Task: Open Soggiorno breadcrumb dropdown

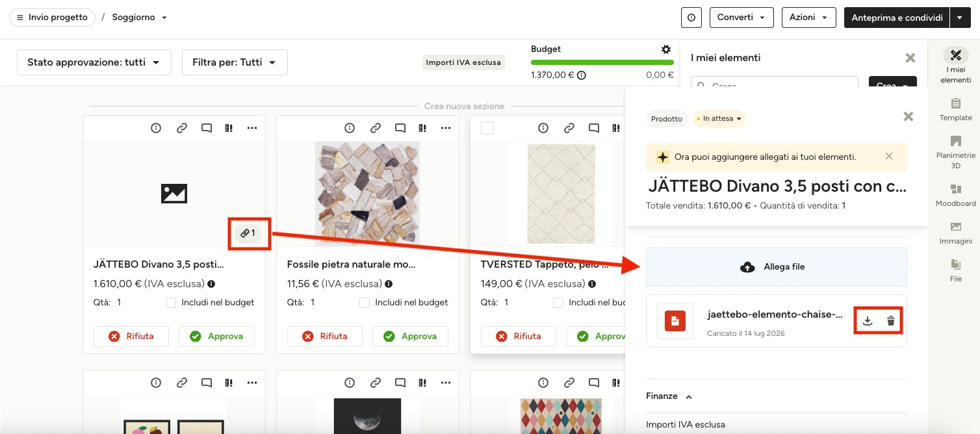Action: pos(140,18)
